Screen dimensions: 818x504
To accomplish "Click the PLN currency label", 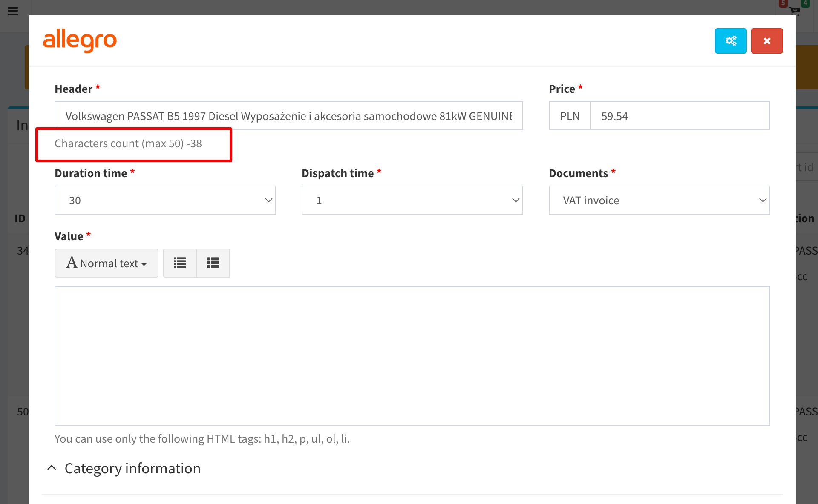I will pos(570,116).
